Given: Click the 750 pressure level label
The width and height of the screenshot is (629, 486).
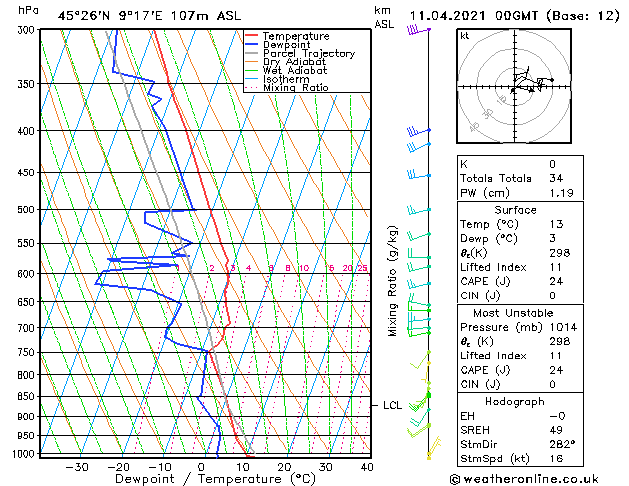Looking at the screenshot, I should pos(28,352).
